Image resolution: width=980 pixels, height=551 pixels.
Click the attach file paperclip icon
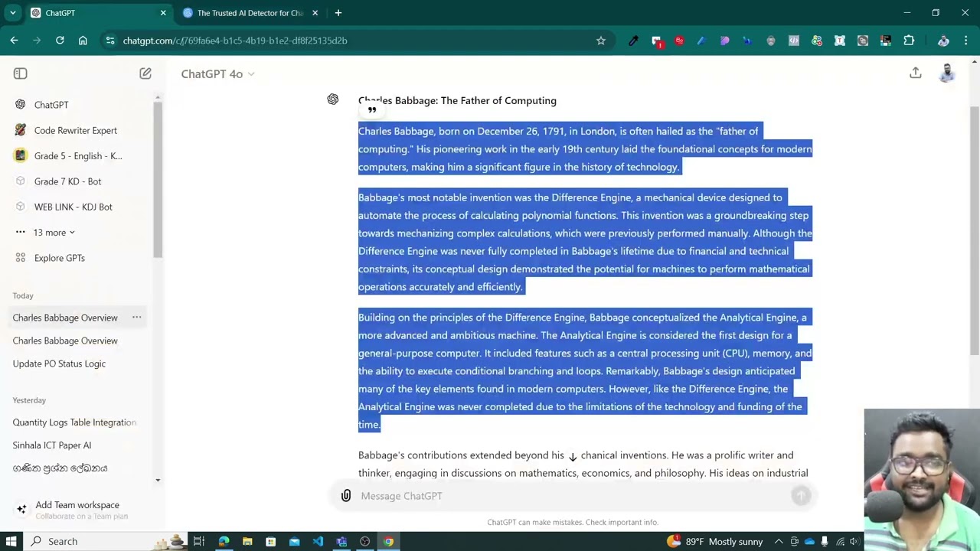(x=346, y=496)
